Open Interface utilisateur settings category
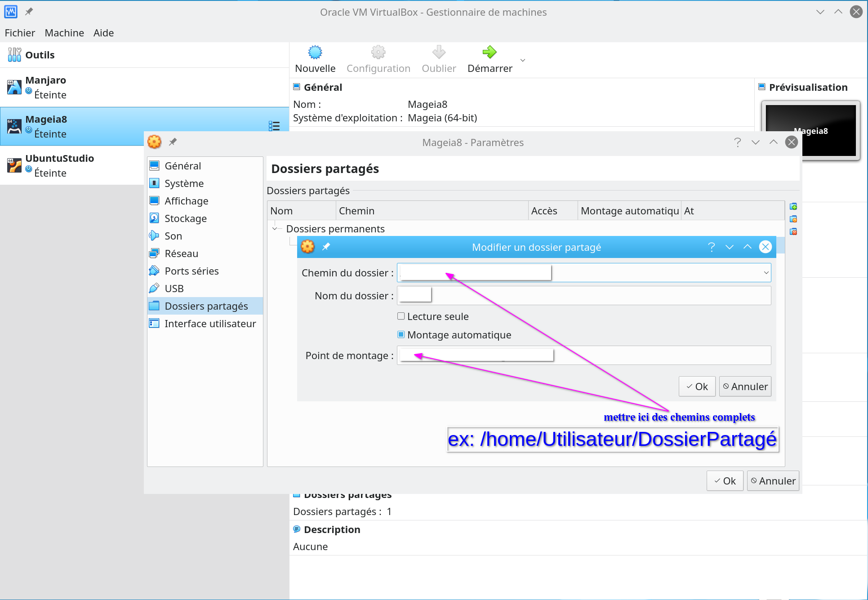Viewport: 868px width, 600px height. 205,324
